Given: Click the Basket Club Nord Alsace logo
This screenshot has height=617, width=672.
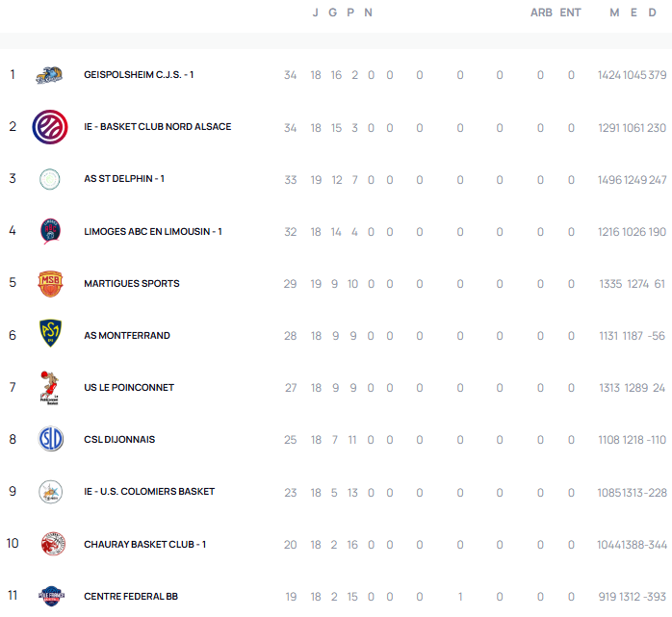Looking at the screenshot, I should click(50, 127).
